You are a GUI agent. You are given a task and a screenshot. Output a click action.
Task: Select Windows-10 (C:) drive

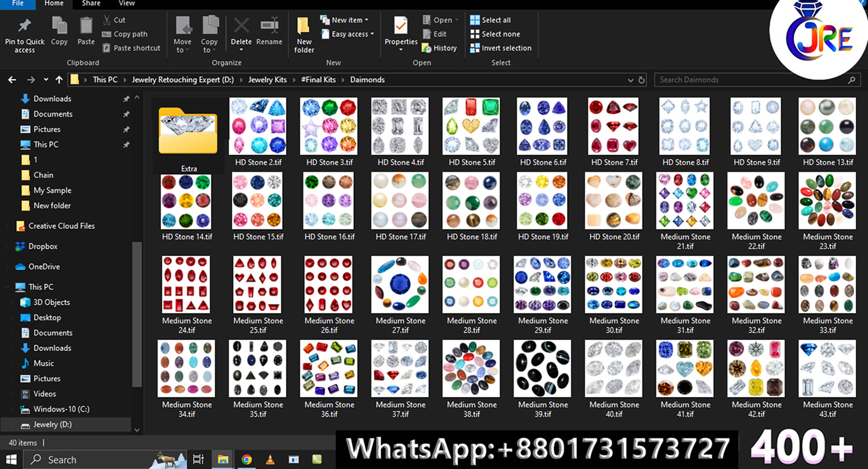tap(61, 409)
